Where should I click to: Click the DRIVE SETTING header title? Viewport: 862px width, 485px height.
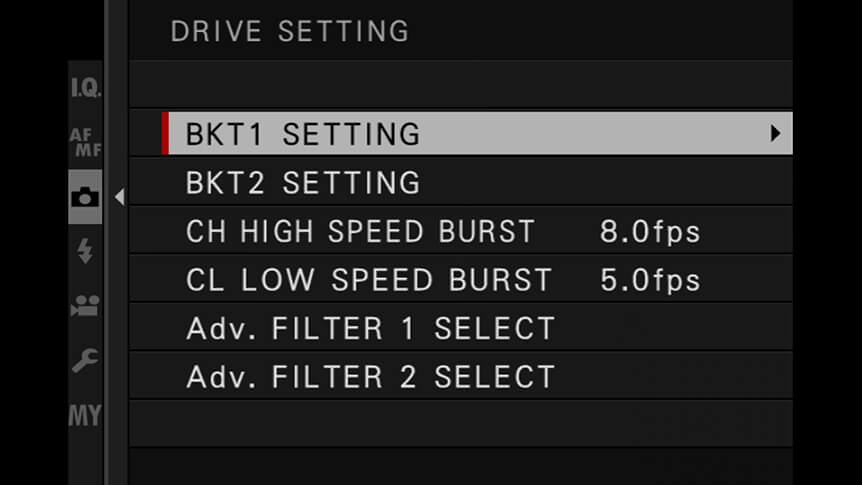pos(290,31)
